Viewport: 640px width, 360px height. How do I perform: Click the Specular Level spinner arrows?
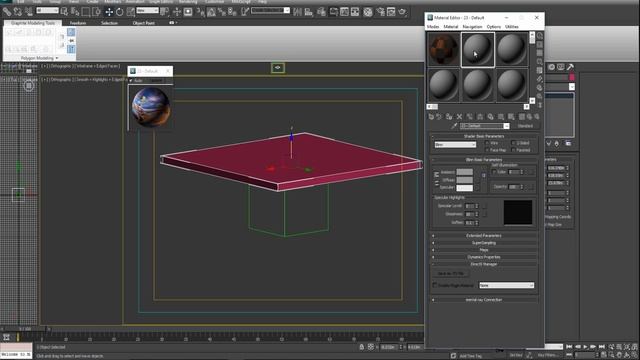tap(476, 206)
